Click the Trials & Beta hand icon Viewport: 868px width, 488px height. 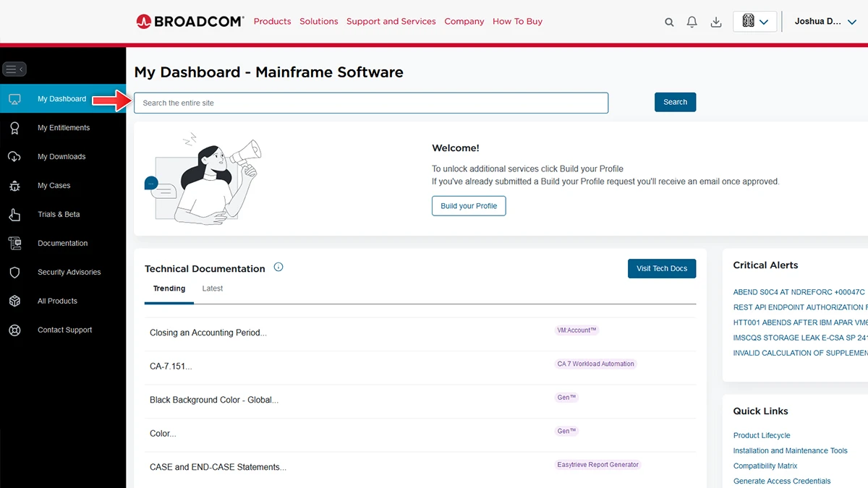tap(14, 215)
